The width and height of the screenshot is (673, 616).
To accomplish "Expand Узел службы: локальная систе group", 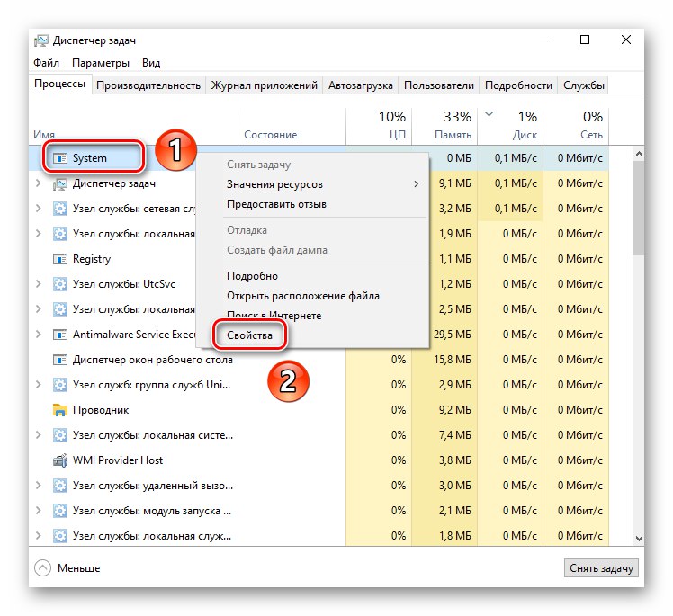I will click(x=39, y=435).
